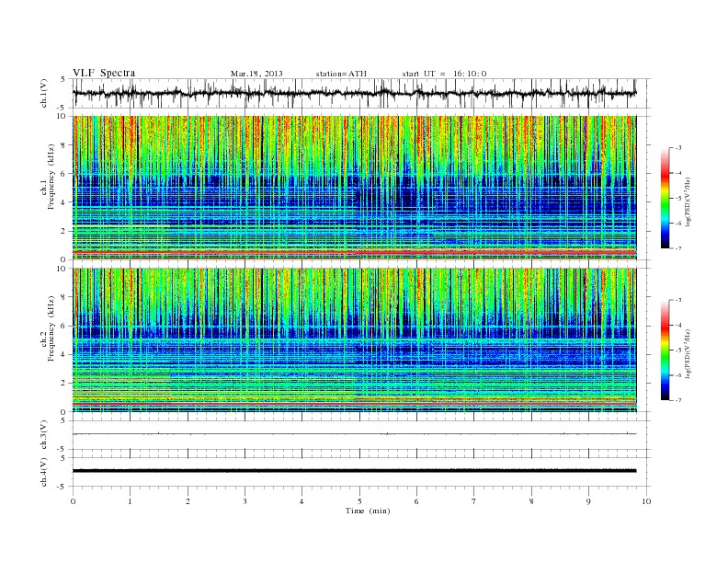Click the "-7" tick on ch.1 colorbar
Screen dimensions: 728x563
(678, 248)
